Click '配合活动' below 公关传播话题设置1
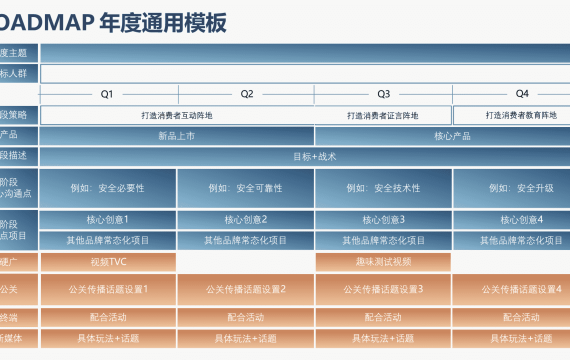This screenshot has width=570, height=360. point(108,317)
